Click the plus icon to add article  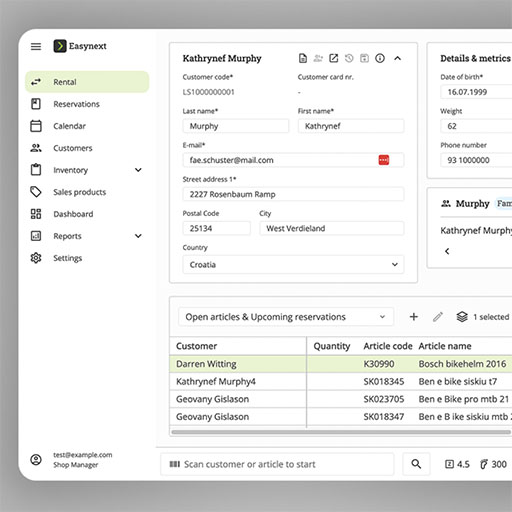coord(414,317)
